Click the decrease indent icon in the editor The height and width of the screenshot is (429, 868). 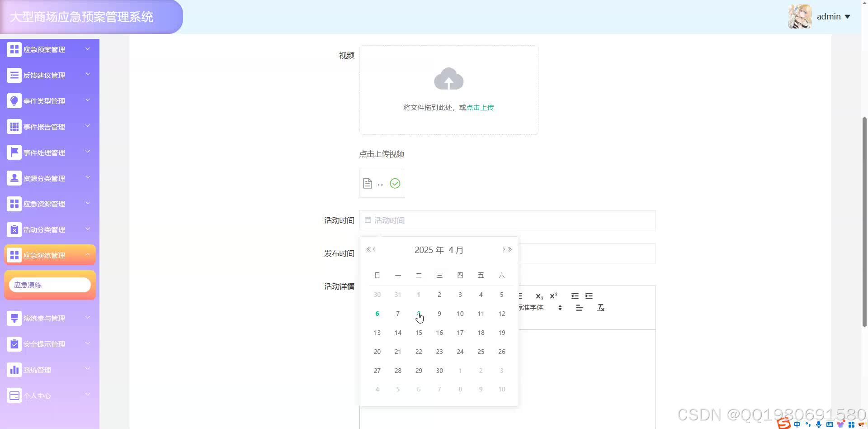[575, 296]
